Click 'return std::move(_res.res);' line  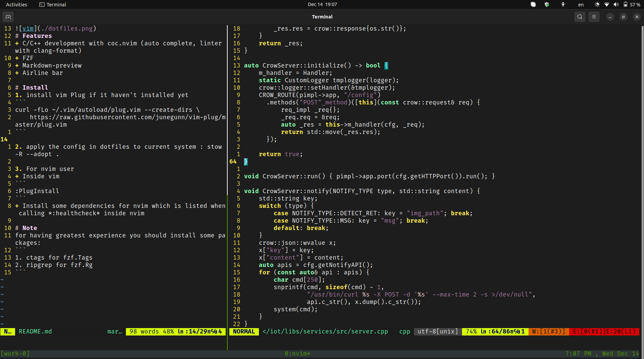pos(331,132)
